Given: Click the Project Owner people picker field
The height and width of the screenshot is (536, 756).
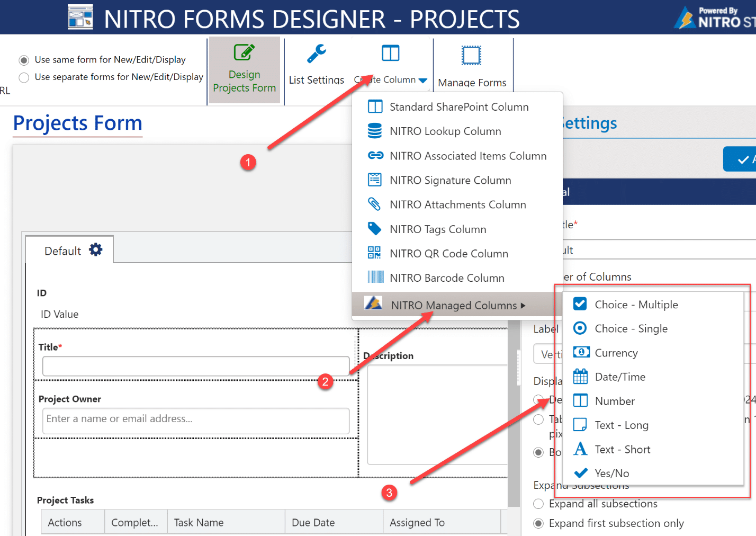Looking at the screenshot, I should (x=196, y=421).
